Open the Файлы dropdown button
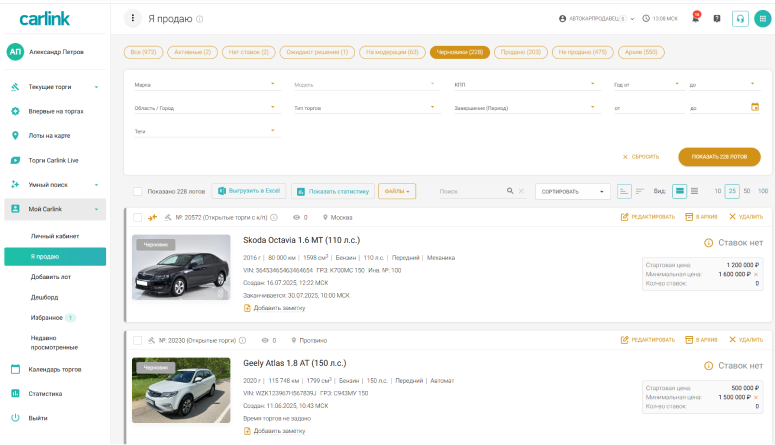775x445 pixels. click(397, 191)
